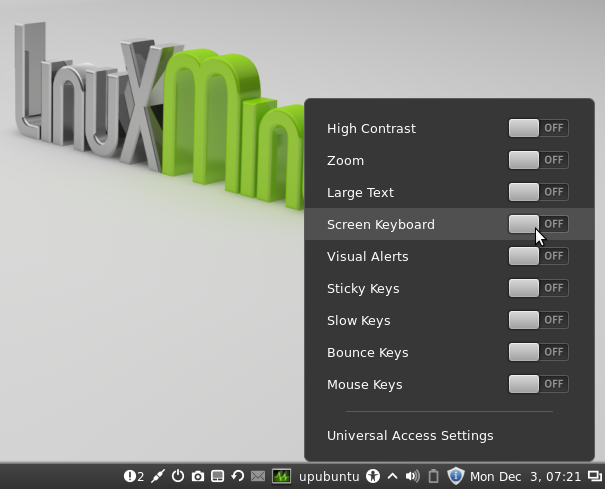Screen dimensions: 605x489
Task: Click the upubuntu user applet
Action: [329, 477]
